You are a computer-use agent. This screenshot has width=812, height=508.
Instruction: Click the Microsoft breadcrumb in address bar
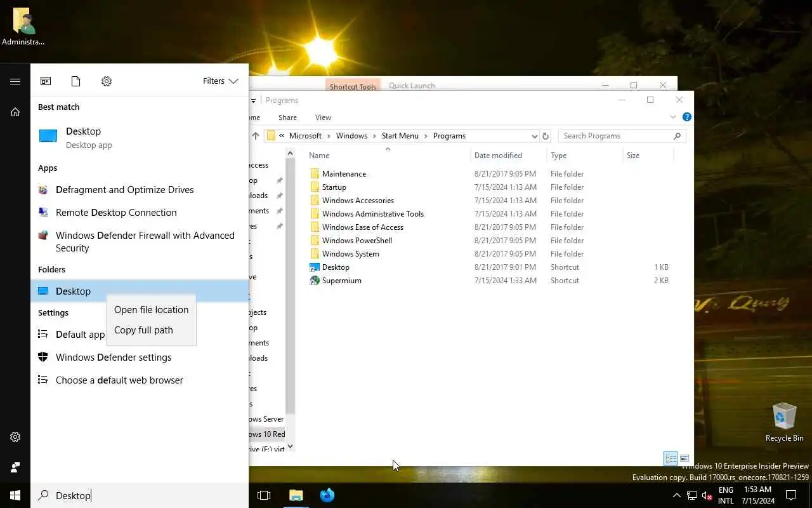click(x=305, y=136)
